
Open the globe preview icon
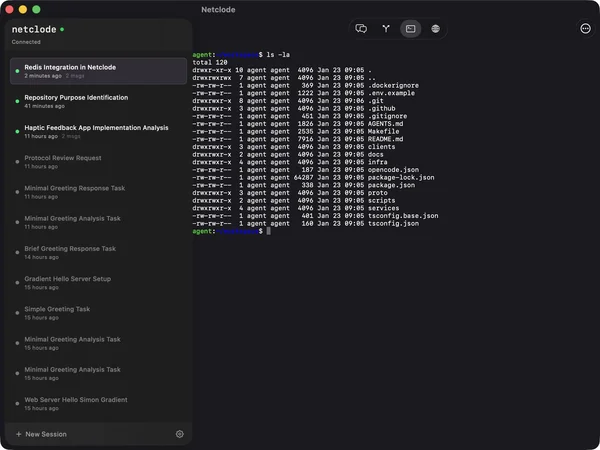[x=435, y=29]
